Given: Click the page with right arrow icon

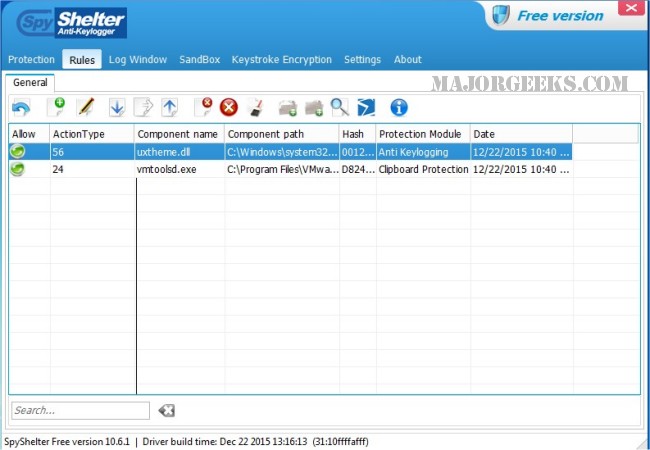Looking at the screenshot, I should pos(143,108).
